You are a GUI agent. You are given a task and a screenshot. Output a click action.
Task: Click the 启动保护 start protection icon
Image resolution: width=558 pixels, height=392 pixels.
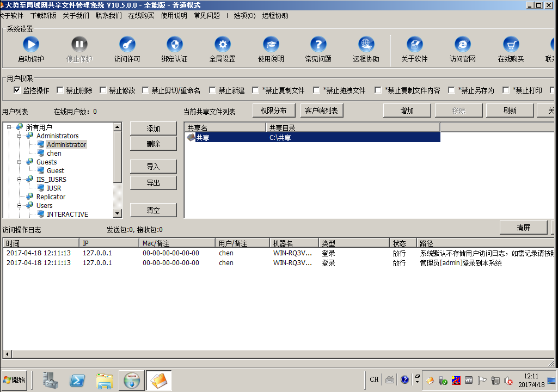click(x=30, y=45)
